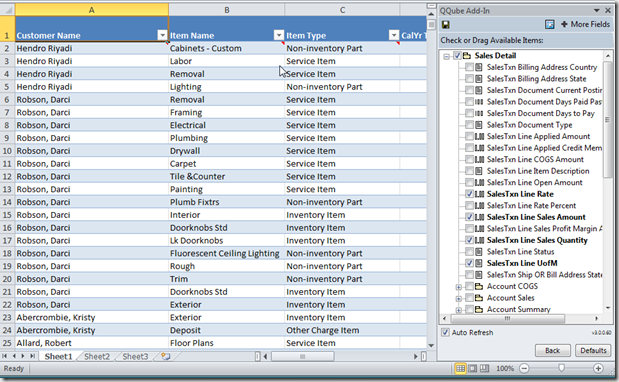Click worksheet vertical scrollbar down arrow
Screen dimensions: 619x382
coord(431,346)
